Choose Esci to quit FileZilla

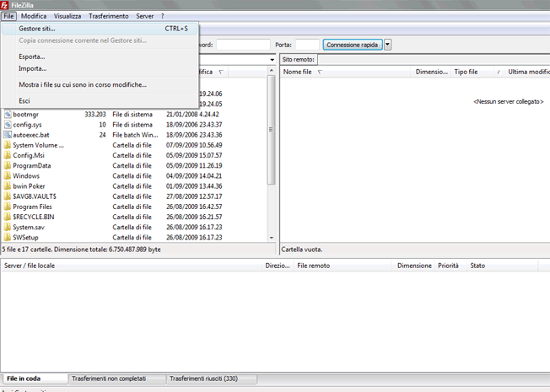[100, 101]
